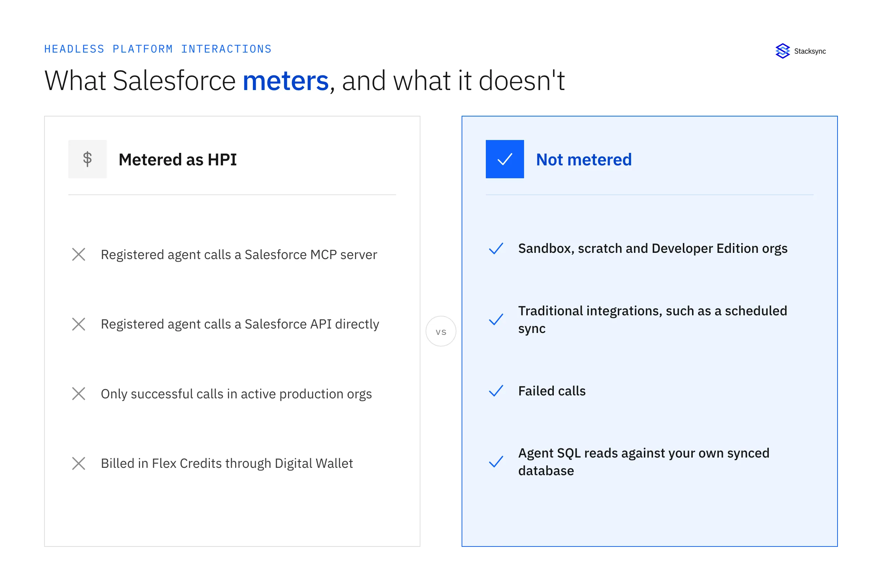Click the X icon next to Billed in Flex Credits

pos(79,463)
